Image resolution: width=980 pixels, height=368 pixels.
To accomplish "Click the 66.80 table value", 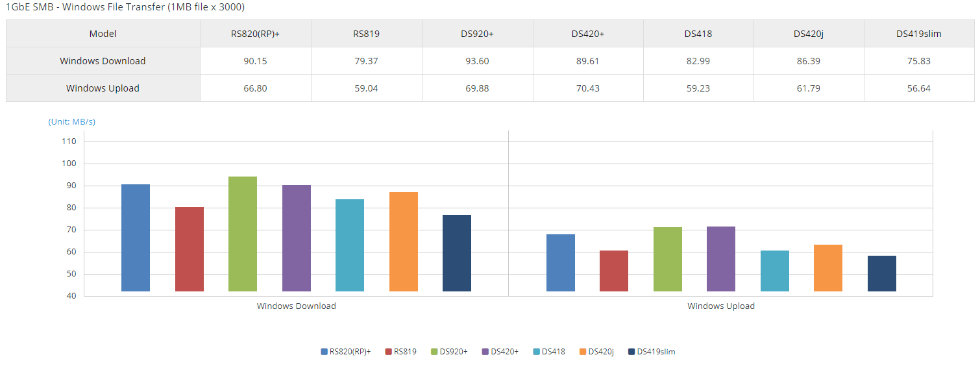I will [x=256, y=88].
